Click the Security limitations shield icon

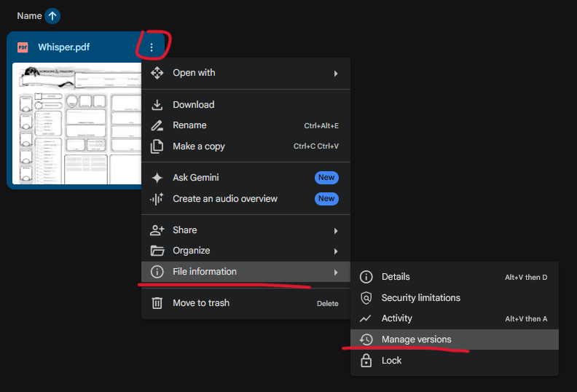(x=366, y=298)
